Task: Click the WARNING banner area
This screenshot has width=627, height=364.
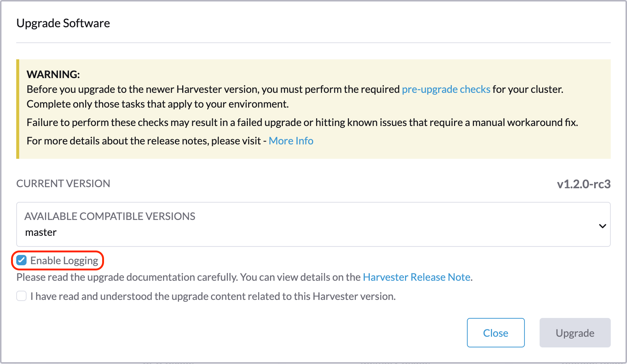Action: click(313, 109)
